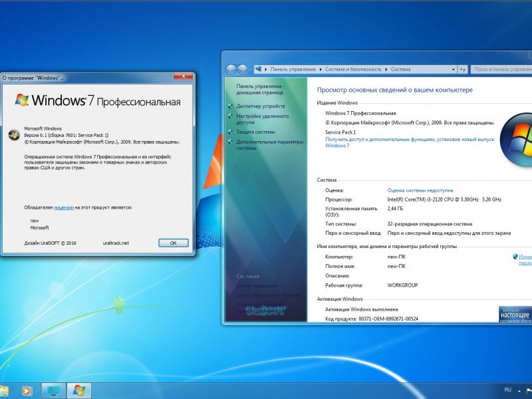Click the large Windows logo in System window
The width and height of the screenshot is (532, 399).
tap(516, 140)
